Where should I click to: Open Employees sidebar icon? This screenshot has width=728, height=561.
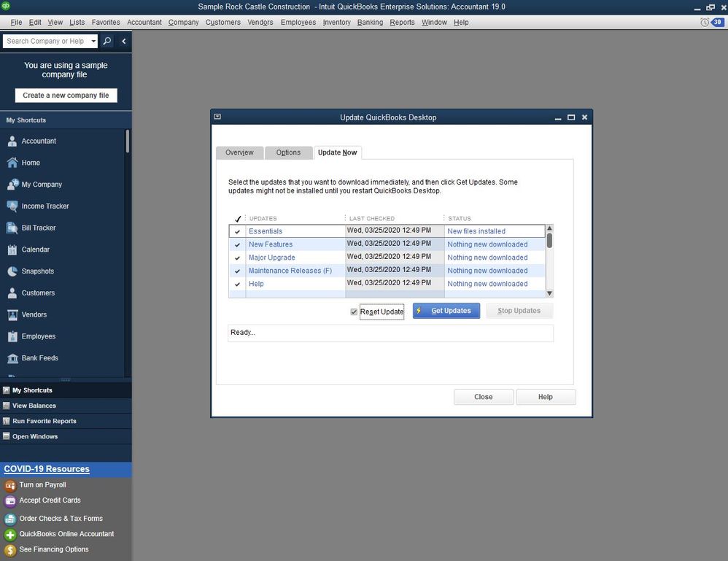click(x=12, y=336)
